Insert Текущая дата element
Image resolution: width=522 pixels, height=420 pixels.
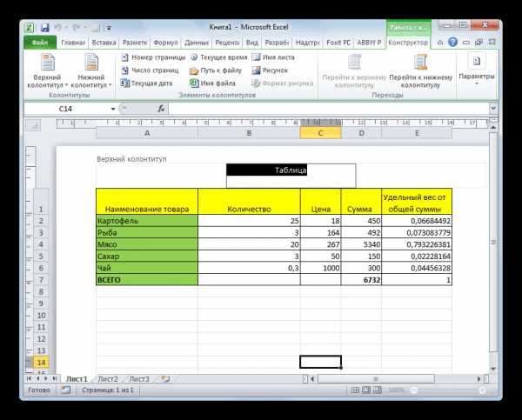click(146, 83)
